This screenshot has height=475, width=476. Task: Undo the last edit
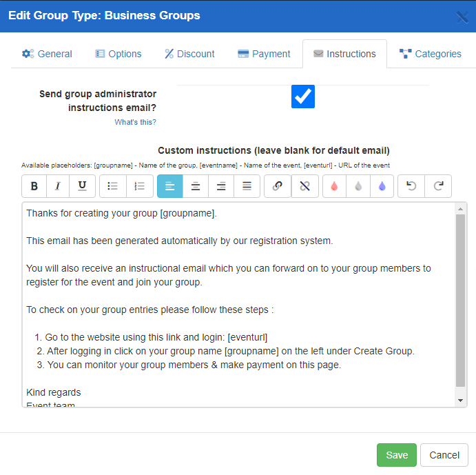(x=411, y=186)
